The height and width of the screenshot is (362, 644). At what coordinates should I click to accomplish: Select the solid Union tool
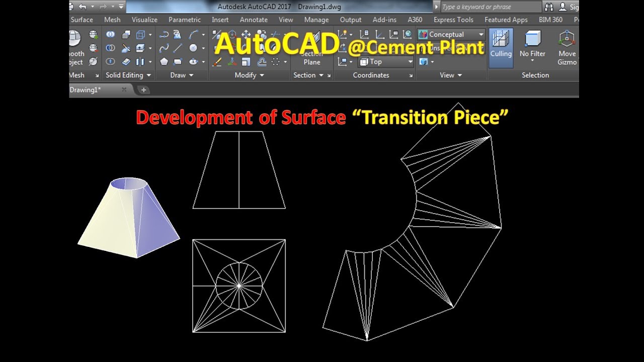coord(110,35)
